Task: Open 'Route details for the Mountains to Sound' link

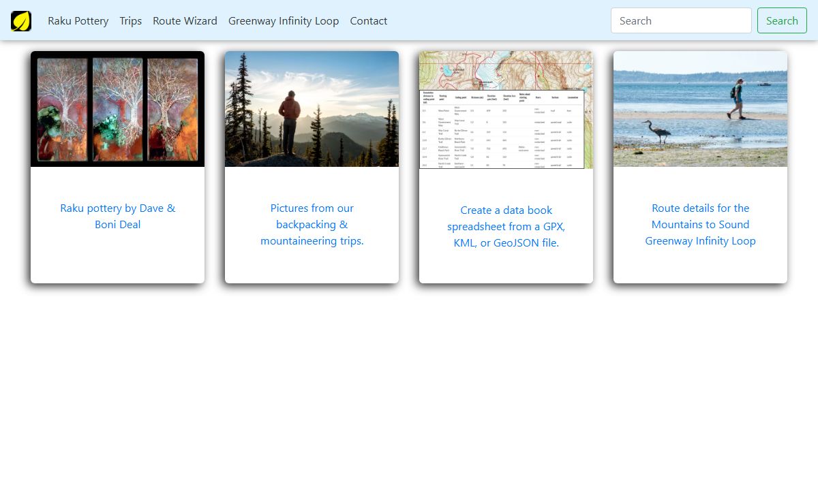Action: pyautogui.click(x=700, y=225)
